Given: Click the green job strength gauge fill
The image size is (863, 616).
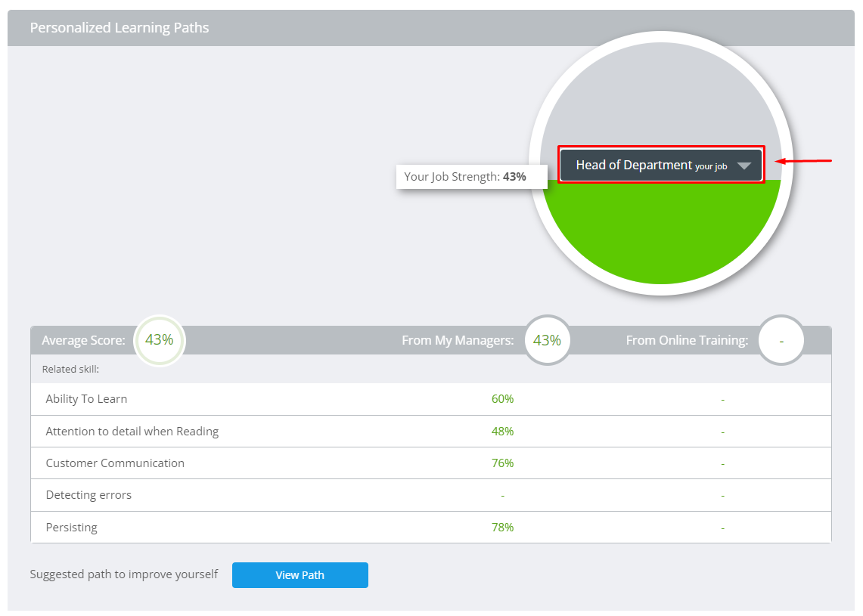Looking at the screenshot, I should (x=662, y=234).
